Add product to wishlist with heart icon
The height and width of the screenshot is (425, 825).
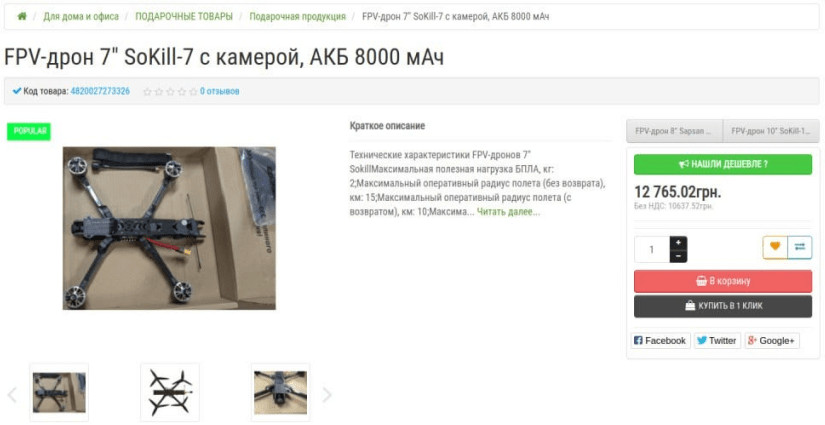click(775, 247)
